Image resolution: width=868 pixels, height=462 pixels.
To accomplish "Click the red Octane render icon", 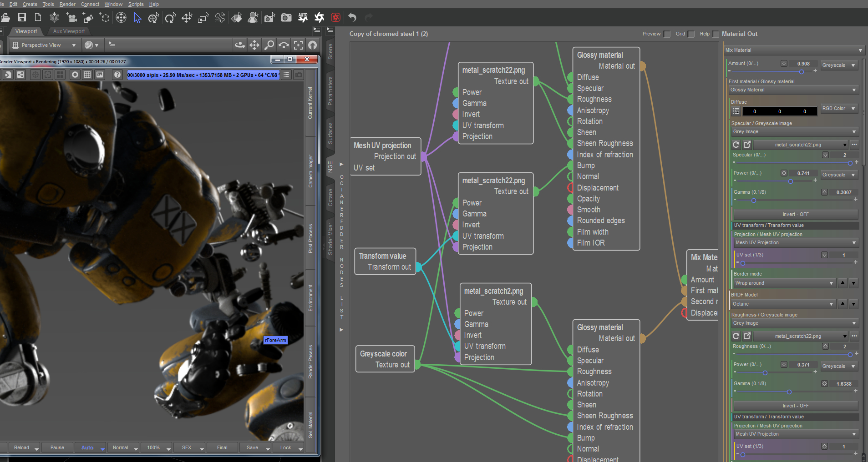I will tap(335, 18).
